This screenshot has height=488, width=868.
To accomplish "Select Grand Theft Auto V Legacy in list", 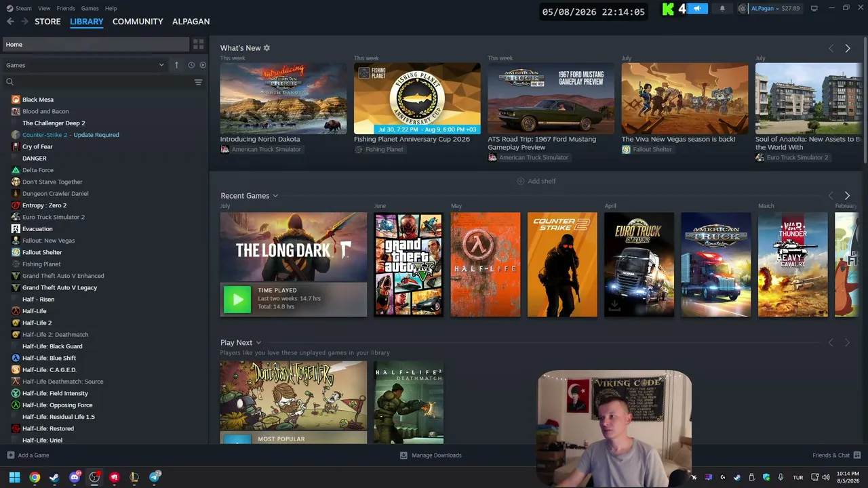I will tap(60, 287).
